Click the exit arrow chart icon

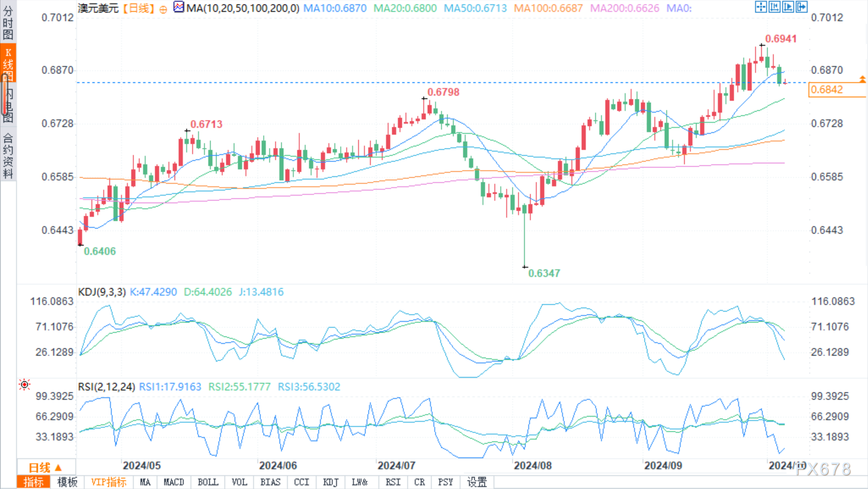tap(801, 7)
